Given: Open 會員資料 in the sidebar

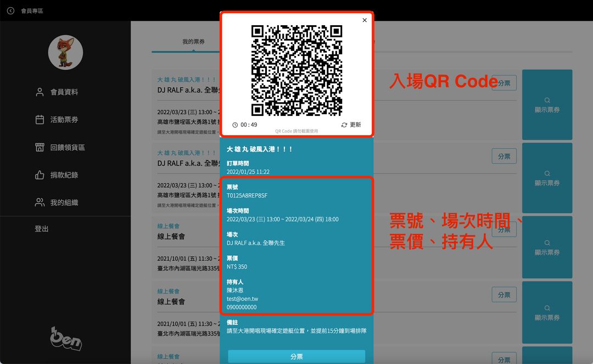Looking at the screenshot, I should [x=64, y=92].
